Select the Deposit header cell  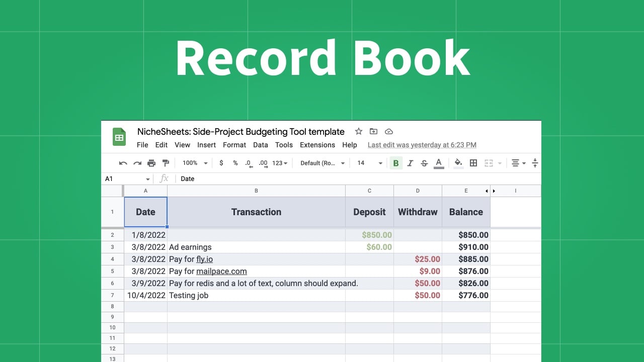(369, 212)
